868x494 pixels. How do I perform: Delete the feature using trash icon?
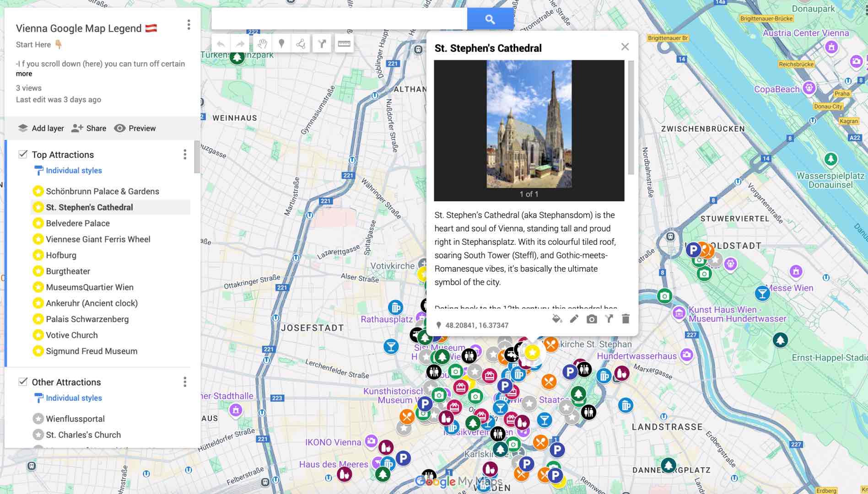coord(625,319)
